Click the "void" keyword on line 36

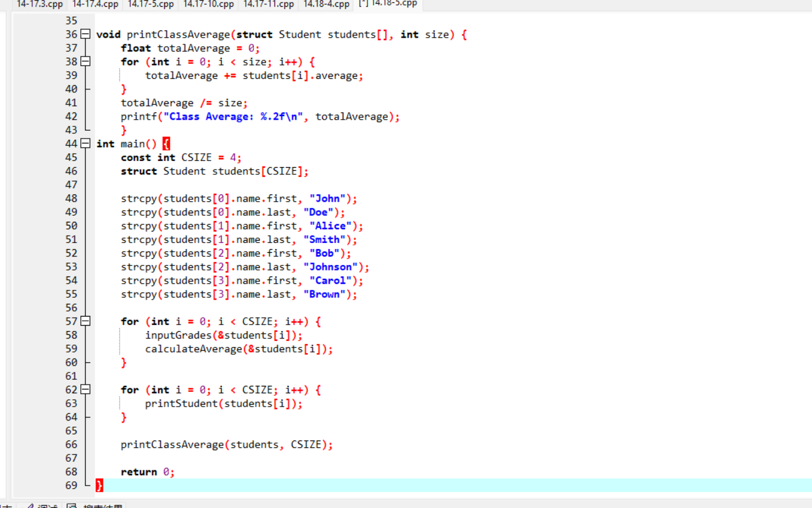108,35
